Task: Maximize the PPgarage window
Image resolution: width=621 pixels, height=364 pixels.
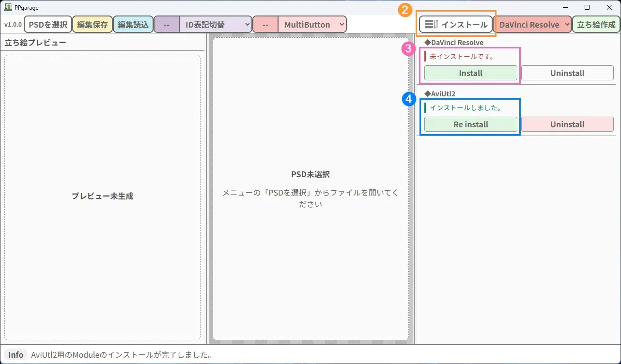Action: pos(587,7)
